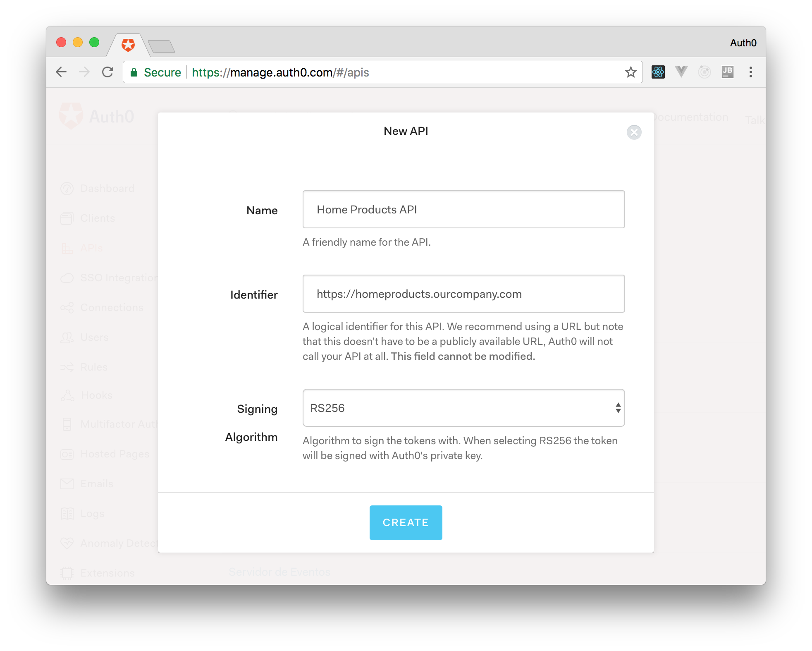Click the browser reload icon
Image resolution: width=812 pixels, height=651 pixels.
(x=108, y=72)
